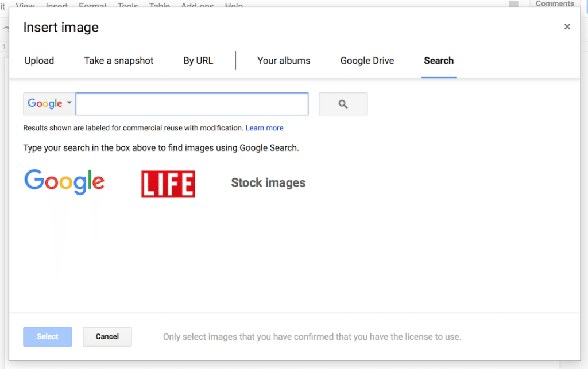Click the Google branding in the search bar

click(45, 103)
